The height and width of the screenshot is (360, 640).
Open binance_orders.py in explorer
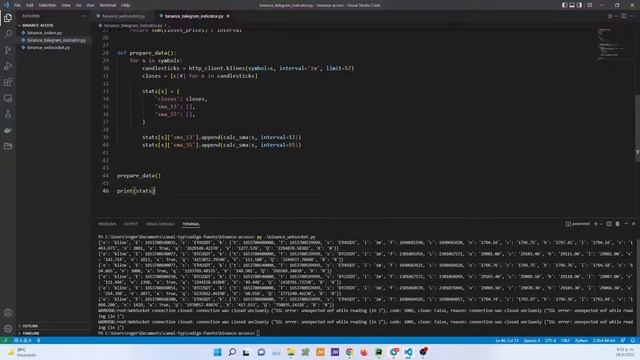pos(44,33)
